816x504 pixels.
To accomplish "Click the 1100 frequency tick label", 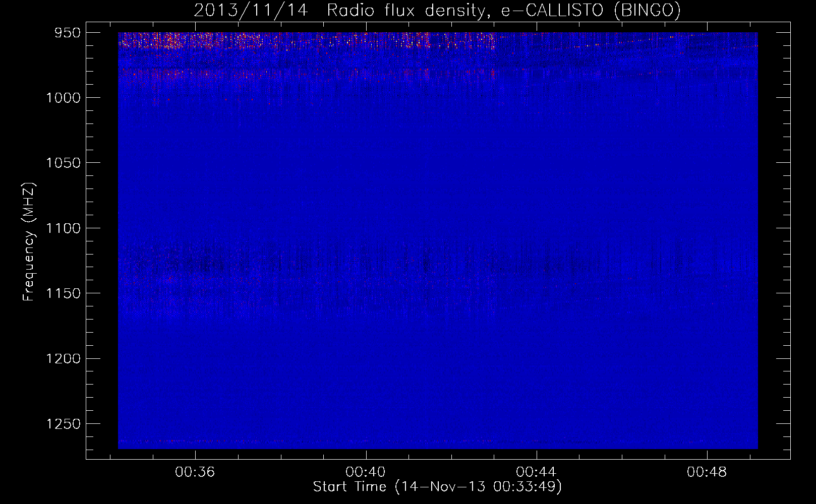I will click(63, 228).
